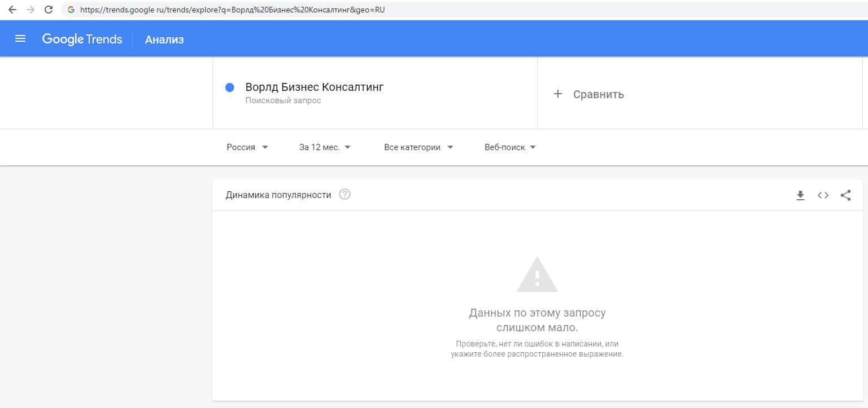This screenshot has height=408, width=868.
Task: Click the Сравнить compare button
Action: [x=598, y=94]
